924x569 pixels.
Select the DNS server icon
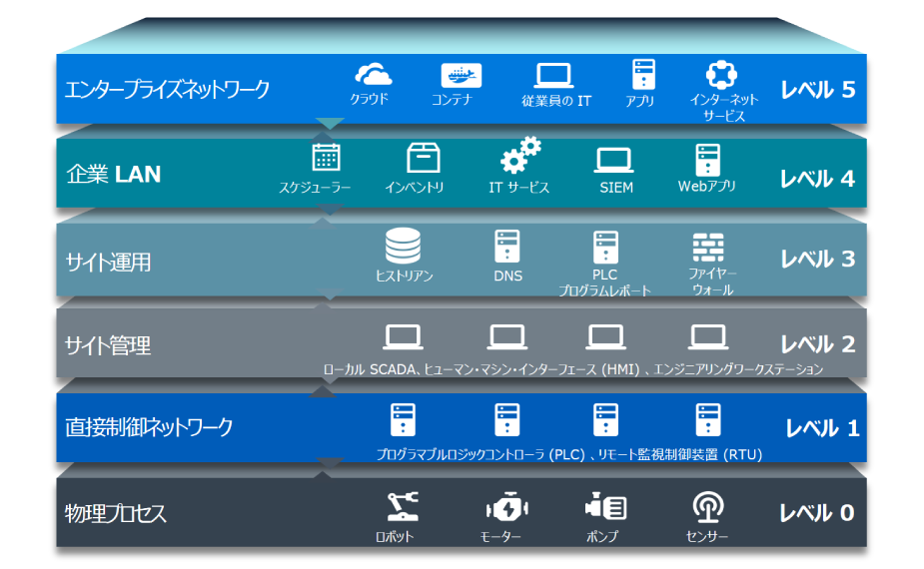pyautogui.click(x=507, y=246)
